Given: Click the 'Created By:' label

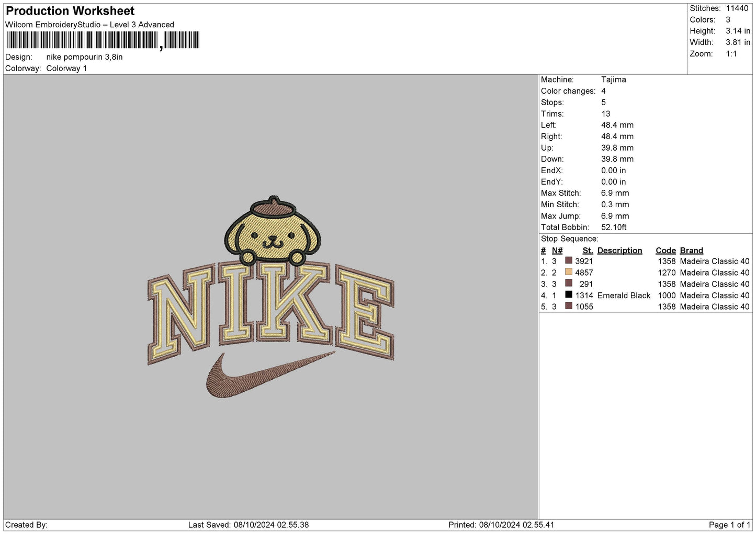Looking at the screenshot, I should 26,525.
